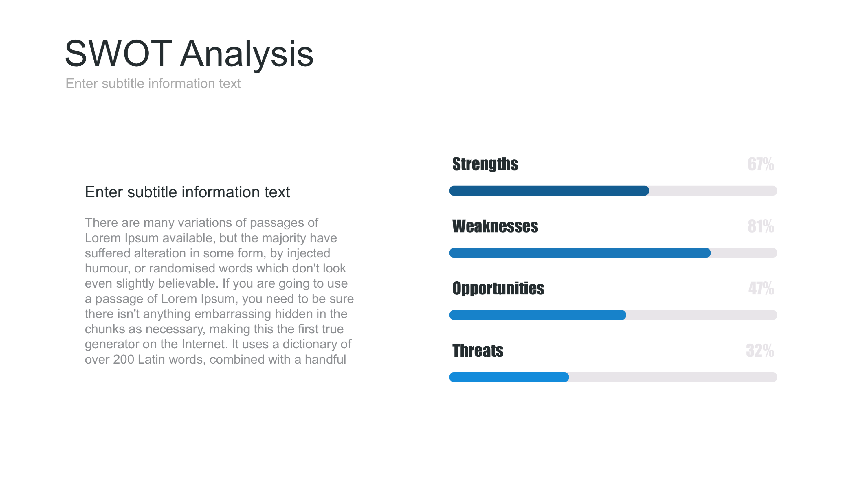Click the filled blue part of the Weaknesses bar
The image size is (868, 488).
coord(579,253)
